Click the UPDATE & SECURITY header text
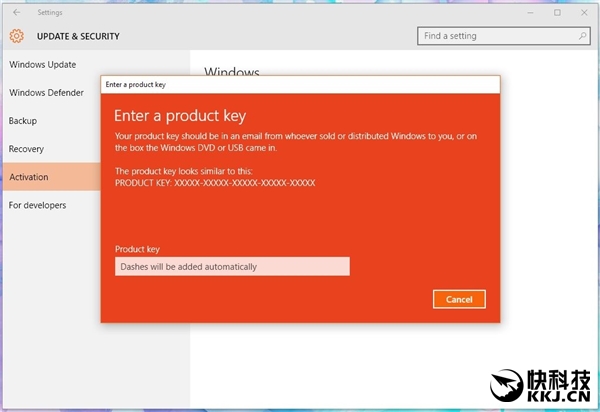Viewport: 600px width, 412px height. click(x=78, y=36)
